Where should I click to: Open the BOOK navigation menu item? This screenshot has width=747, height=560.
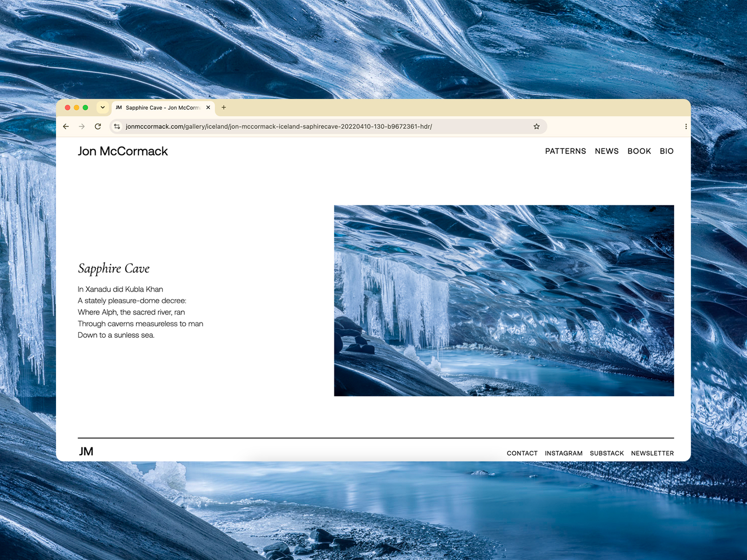point(639,151)
